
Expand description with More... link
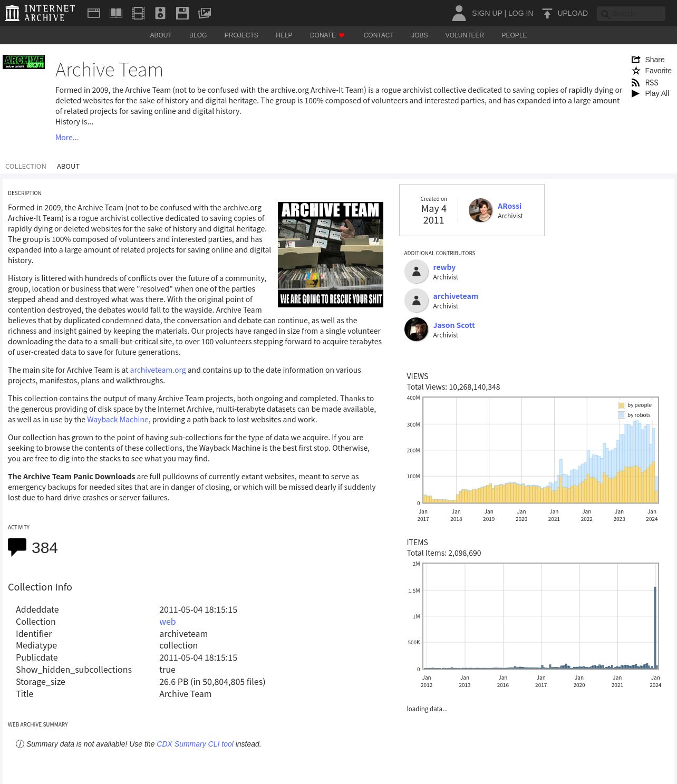pos(67,137)
